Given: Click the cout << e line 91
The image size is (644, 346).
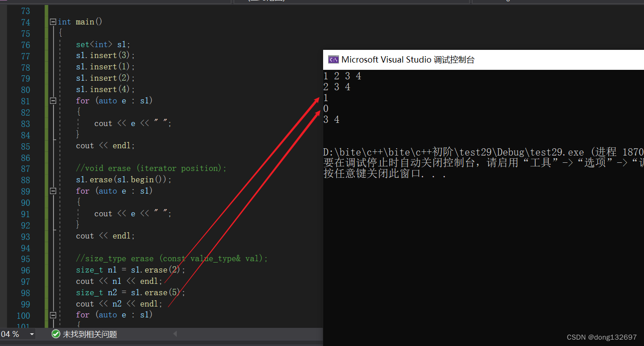Looking at the screenshot, I should [133, 214].
